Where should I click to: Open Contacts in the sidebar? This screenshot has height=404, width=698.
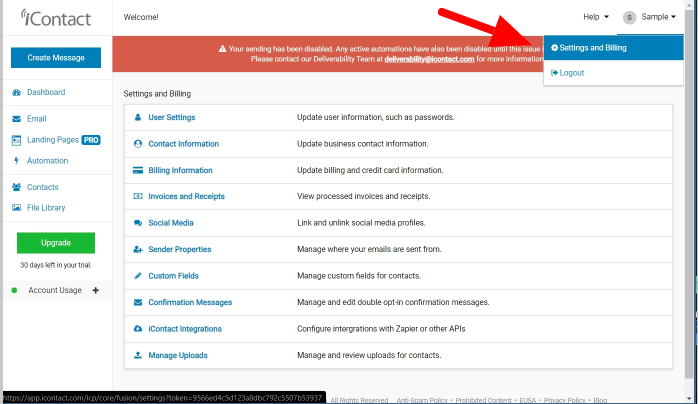[42, 187]
